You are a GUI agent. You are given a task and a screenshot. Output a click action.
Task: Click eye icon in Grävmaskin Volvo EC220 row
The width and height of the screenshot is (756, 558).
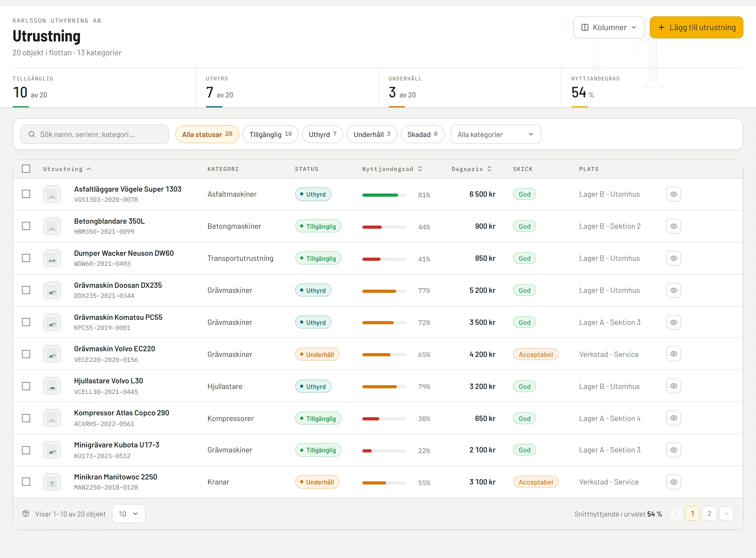pyautogui.click(x=673, y=354)
